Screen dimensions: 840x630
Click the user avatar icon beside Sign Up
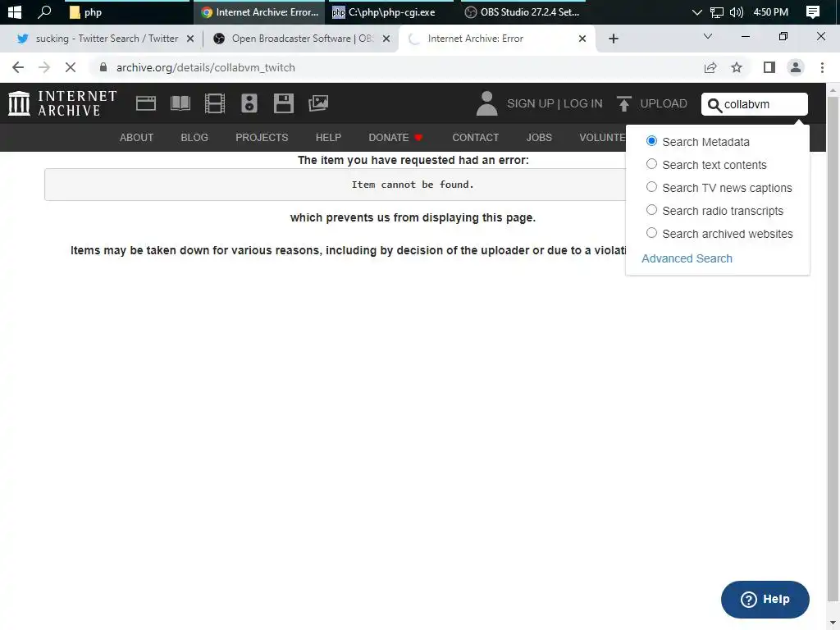(486, 103)
